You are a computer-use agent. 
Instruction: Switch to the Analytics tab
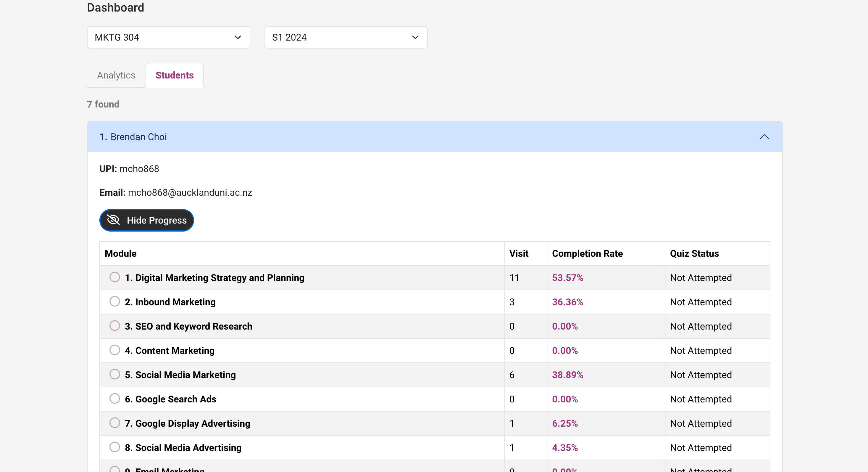pos(116,75)
